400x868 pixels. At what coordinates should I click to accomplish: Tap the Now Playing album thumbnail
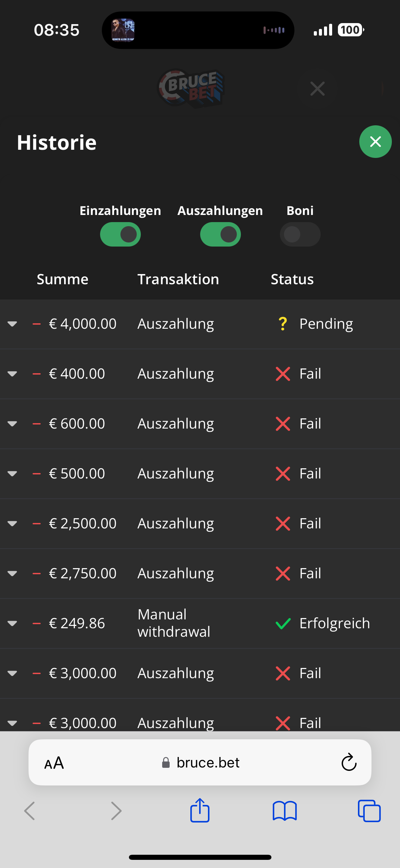coord(123,30)
